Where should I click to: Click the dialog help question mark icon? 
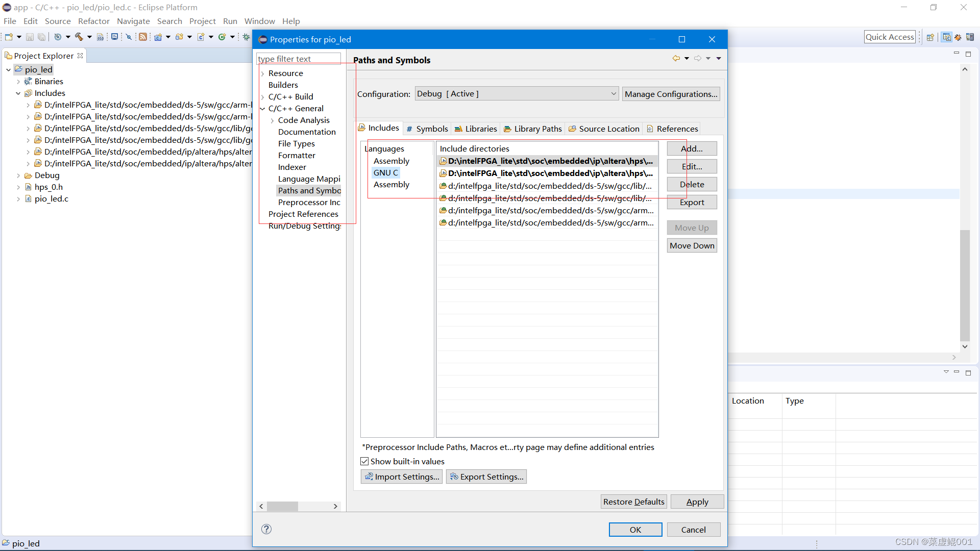click(x=266, y=529)
